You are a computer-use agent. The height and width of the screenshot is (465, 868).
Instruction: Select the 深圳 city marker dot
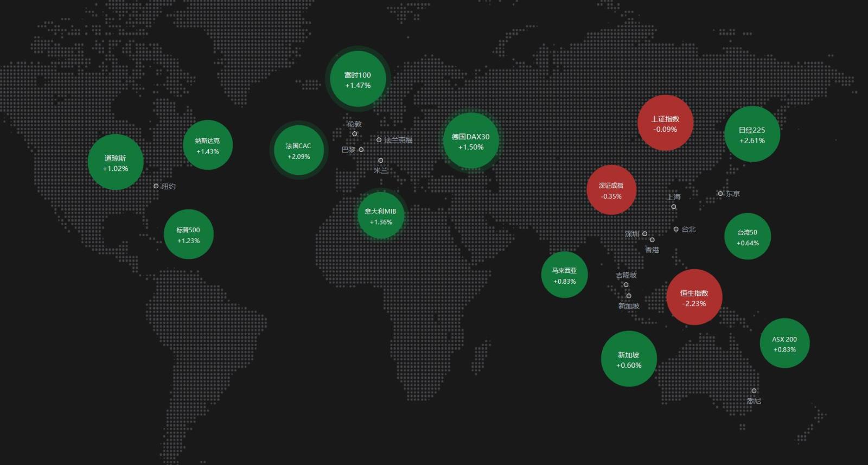(644, 234)
